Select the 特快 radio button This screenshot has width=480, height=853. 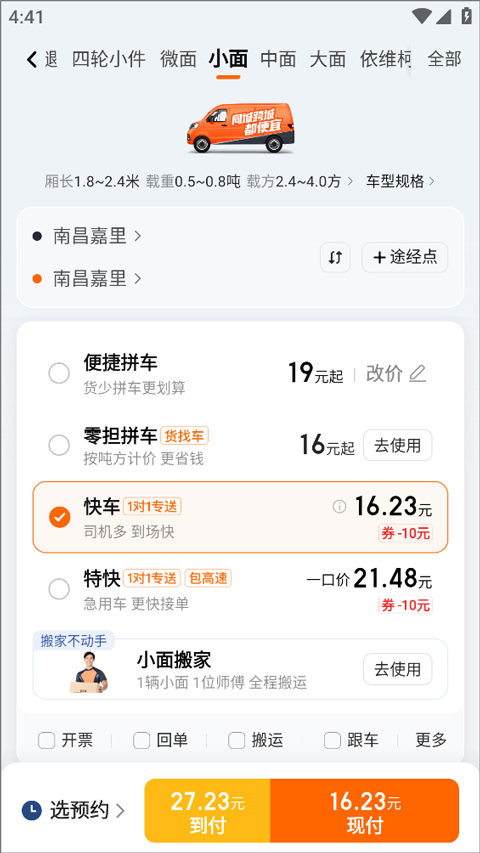tap(59, 589)
